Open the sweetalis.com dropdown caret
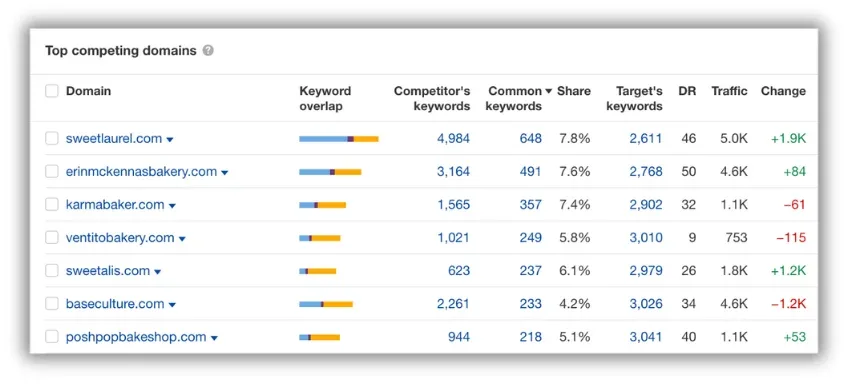Screen dimensions: 848x386 coord(157,272)
